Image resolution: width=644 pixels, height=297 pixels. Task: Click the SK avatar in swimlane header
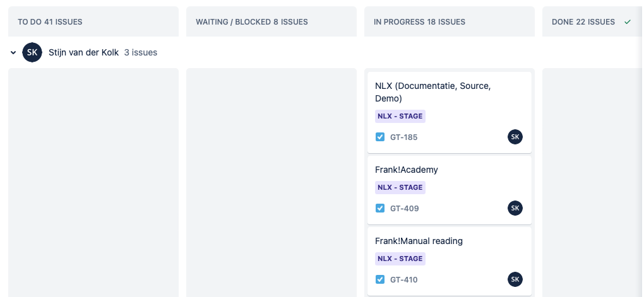(32, 52)
